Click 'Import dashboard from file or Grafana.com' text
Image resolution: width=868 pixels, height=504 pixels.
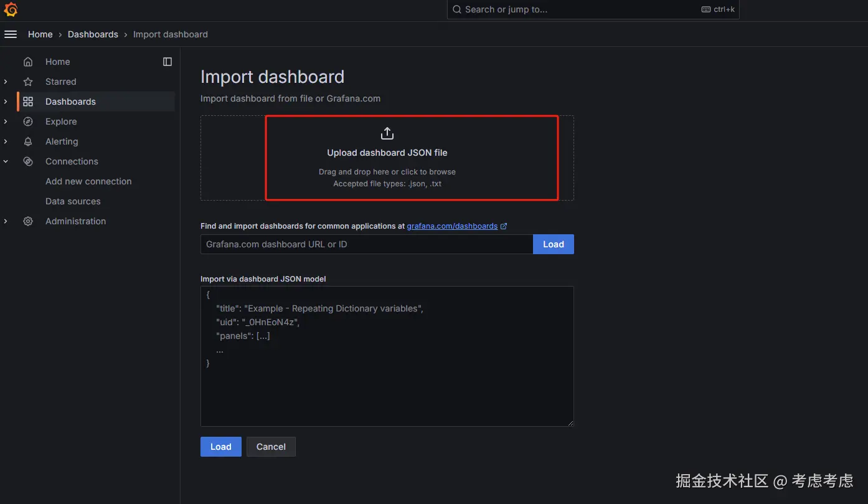290,98
